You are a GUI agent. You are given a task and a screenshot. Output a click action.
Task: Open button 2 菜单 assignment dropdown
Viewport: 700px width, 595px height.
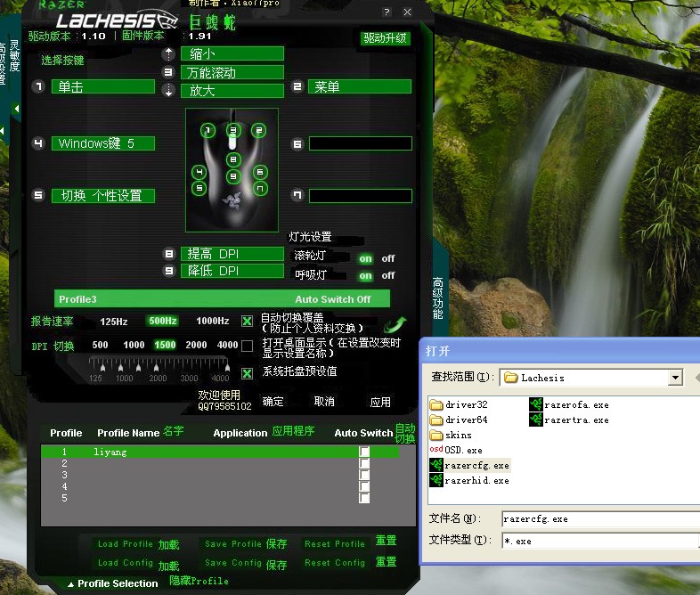(360, 86)
